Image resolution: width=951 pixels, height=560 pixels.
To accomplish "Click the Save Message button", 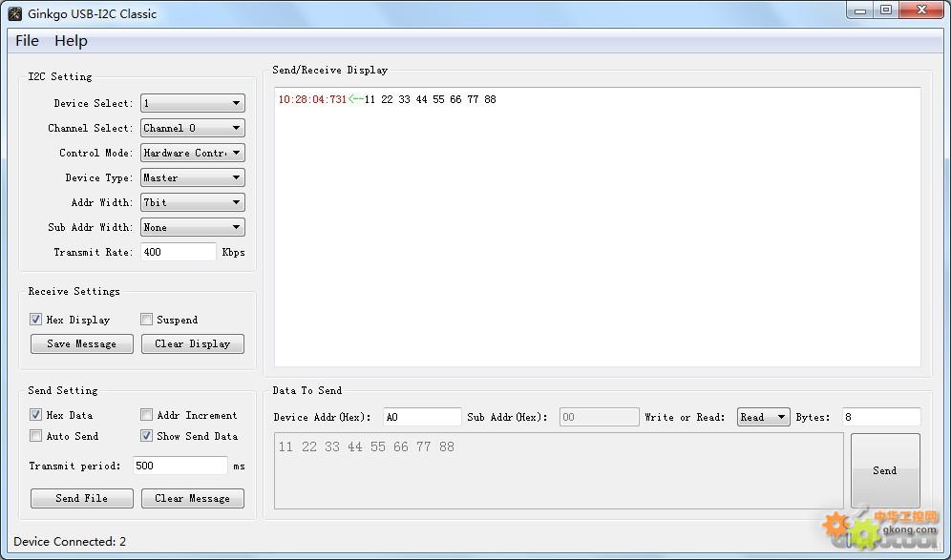I will [82, 343].
